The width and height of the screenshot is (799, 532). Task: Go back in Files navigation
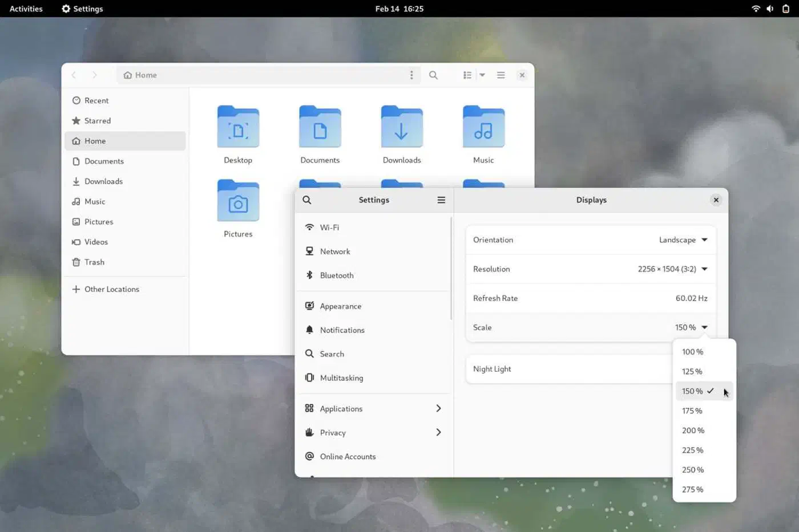(74, 75)
